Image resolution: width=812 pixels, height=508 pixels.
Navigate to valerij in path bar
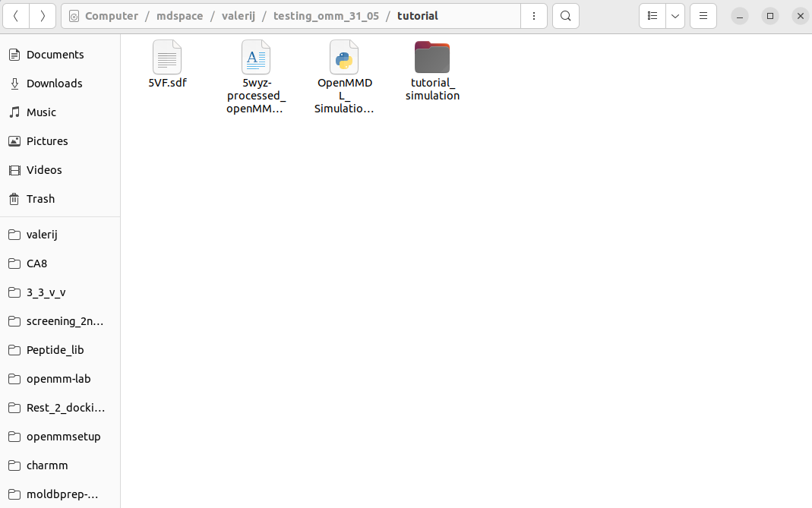[x=239, y=16]
